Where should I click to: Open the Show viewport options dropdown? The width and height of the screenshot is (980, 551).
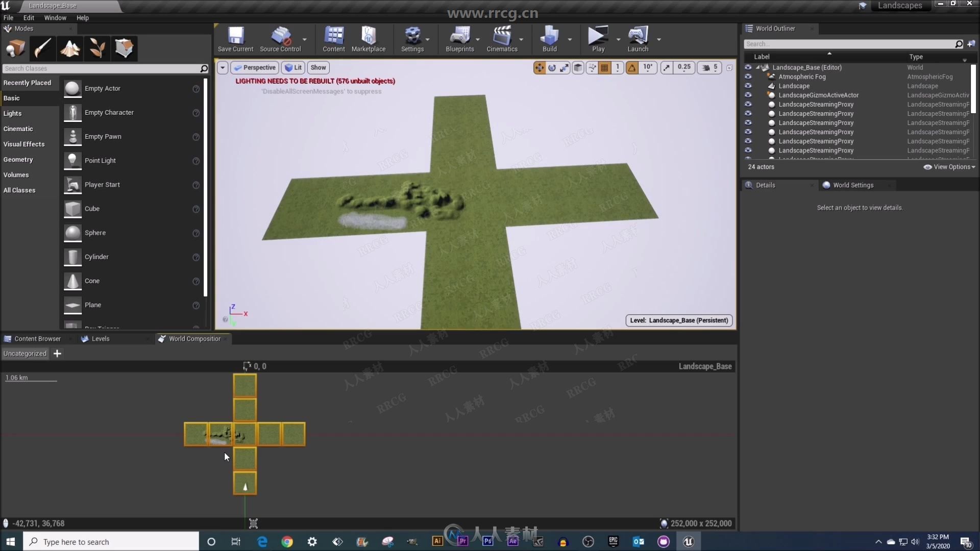[x=317, y=67]
